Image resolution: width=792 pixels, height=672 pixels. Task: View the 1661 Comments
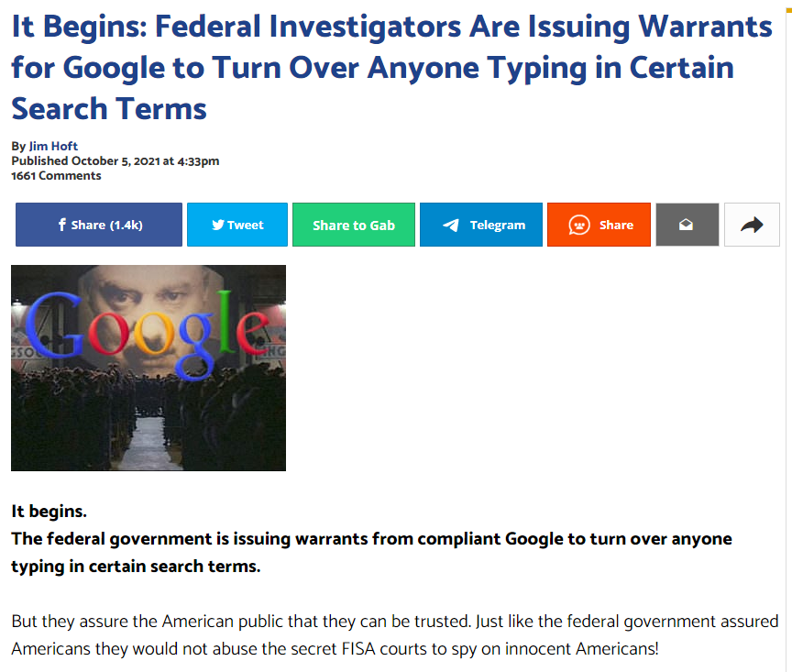56,176
